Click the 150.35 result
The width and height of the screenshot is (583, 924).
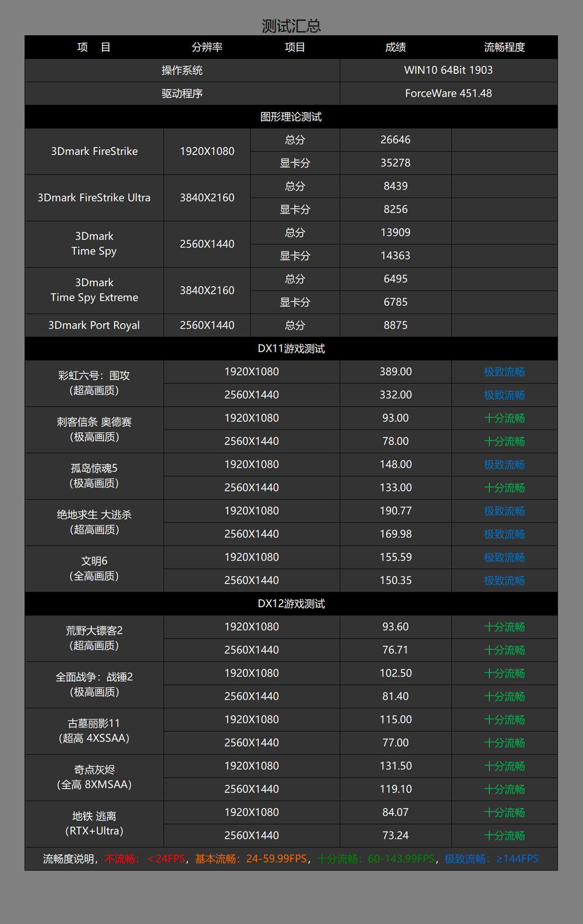(x=395, y=581)
